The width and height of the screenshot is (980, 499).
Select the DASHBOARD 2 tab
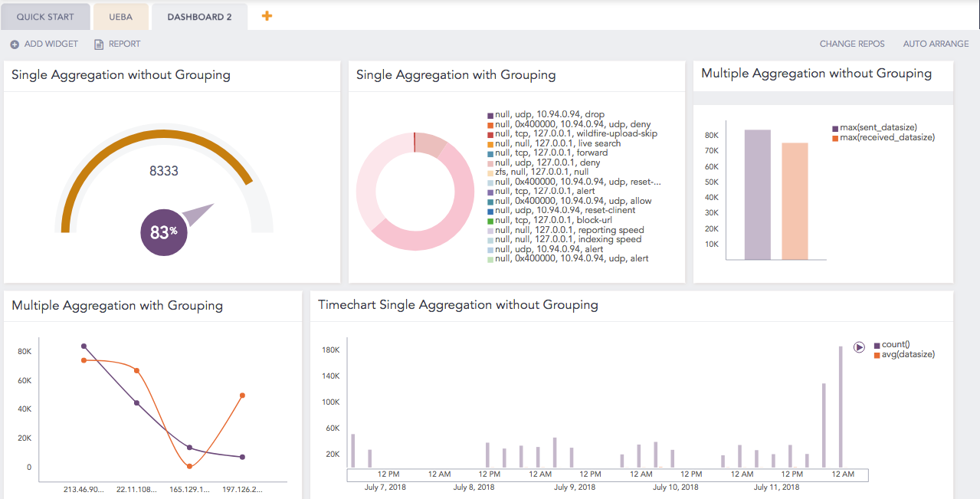tap(199, 16)
